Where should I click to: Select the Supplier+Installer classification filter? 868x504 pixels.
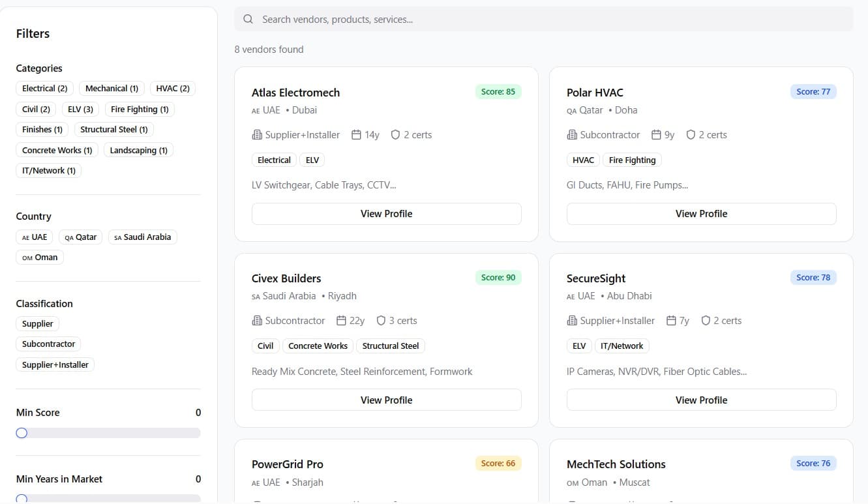click(55, 365)
